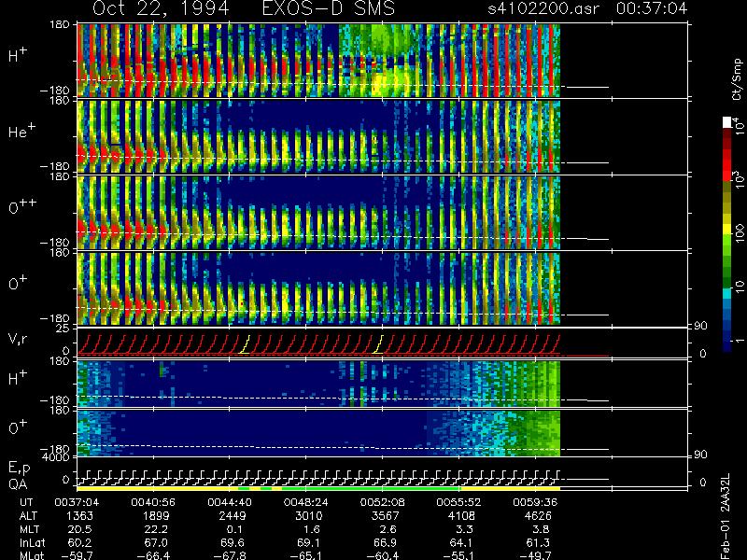Select the V,r axis label '25'
747x560 pixels.
click(x=63, y=329)
